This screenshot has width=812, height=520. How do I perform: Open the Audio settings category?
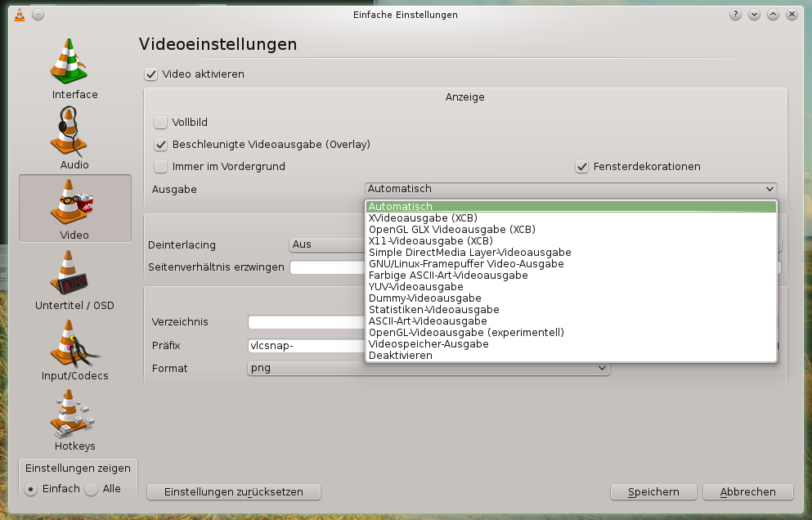pos(74,139)
